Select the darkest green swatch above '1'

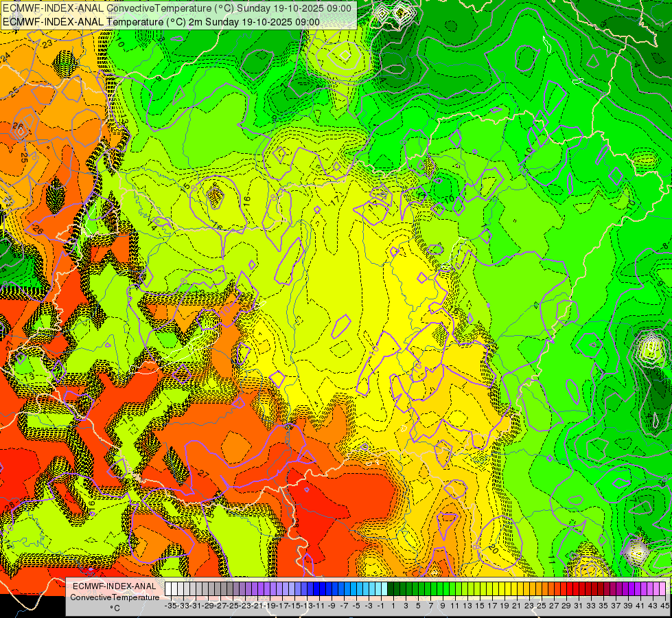(391, 589)
